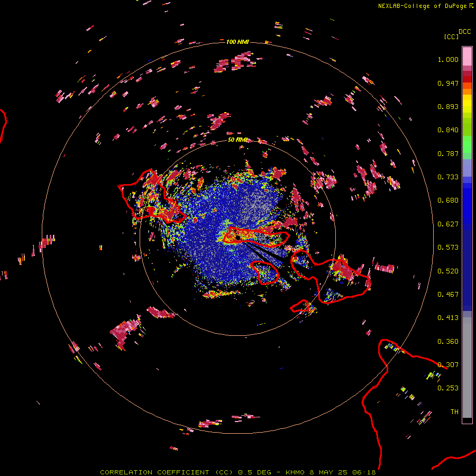Click the 0.520 color scale value
The height and width of the screenshot is (476, 476).
(448, 271)
